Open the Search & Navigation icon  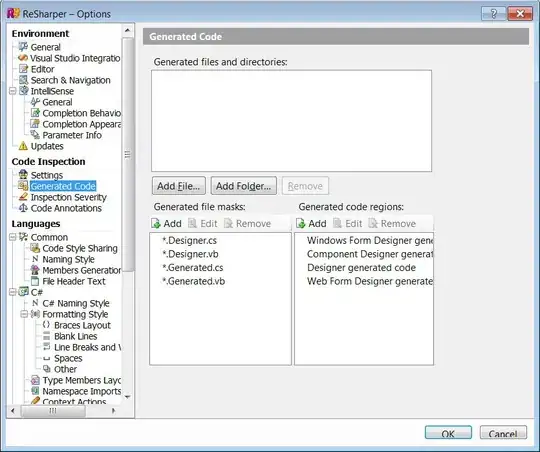click(23, 80)
